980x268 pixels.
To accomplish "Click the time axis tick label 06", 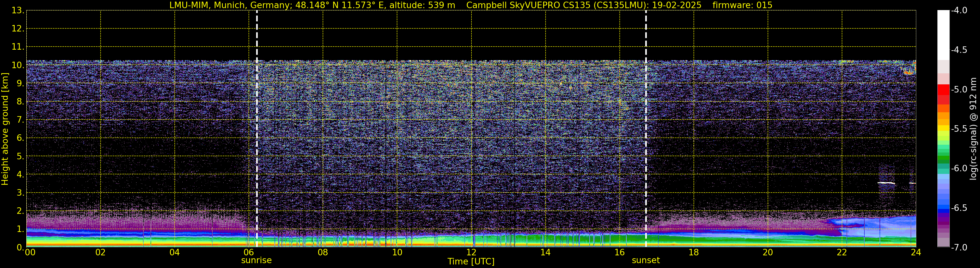I will (x=249, y=252).
